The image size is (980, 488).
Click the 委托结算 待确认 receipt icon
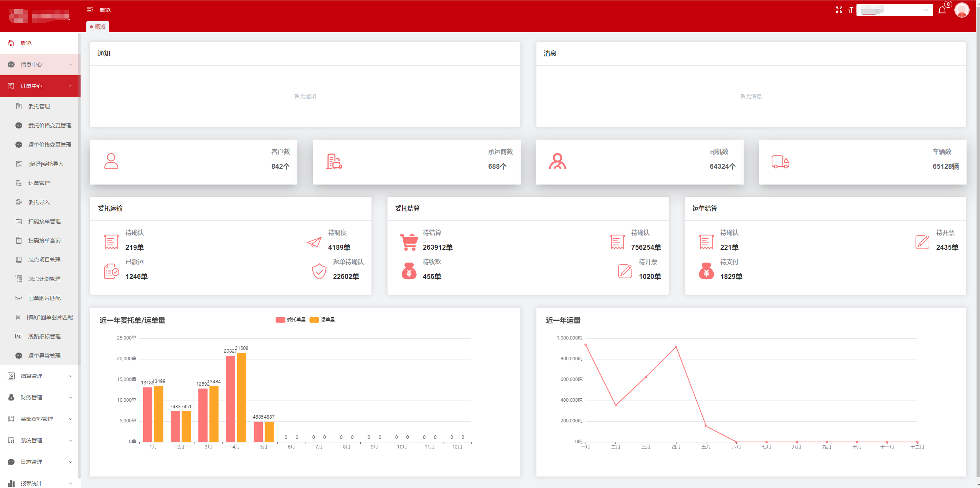click(x=617, y=242)
